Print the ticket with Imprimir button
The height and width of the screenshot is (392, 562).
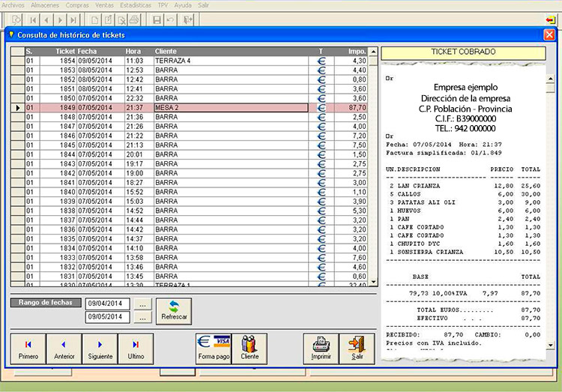(x=321, y=349)
